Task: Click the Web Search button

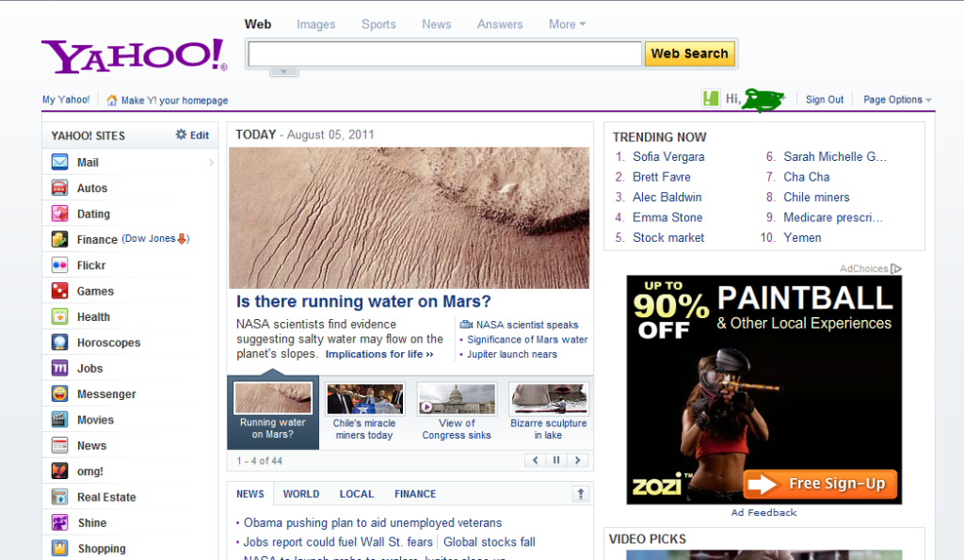Action: tap(689, 54)
